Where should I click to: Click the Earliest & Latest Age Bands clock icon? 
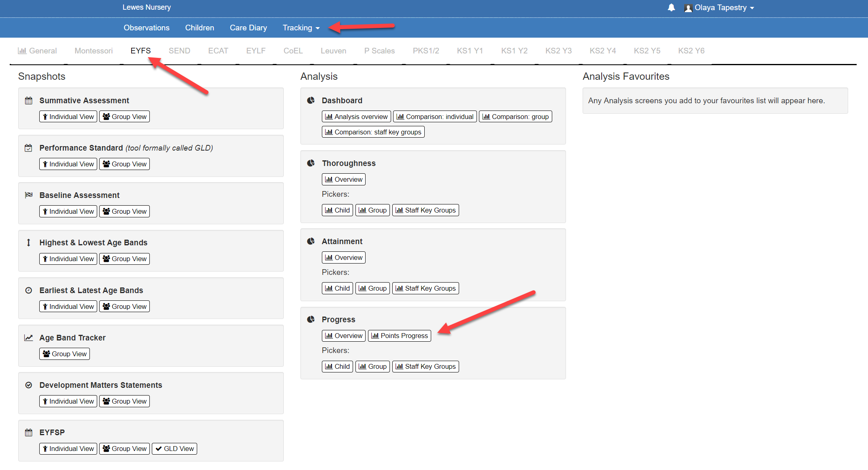(28, 290)
